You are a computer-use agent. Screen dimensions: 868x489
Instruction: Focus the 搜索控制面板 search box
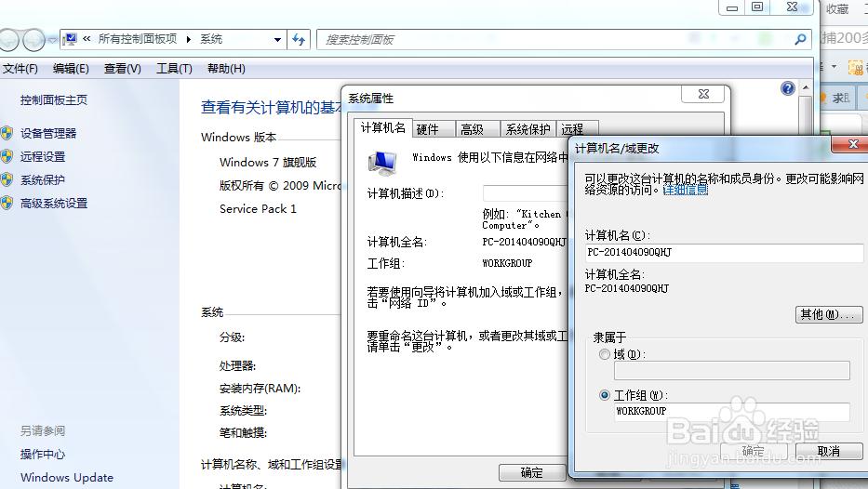(556, 39)
